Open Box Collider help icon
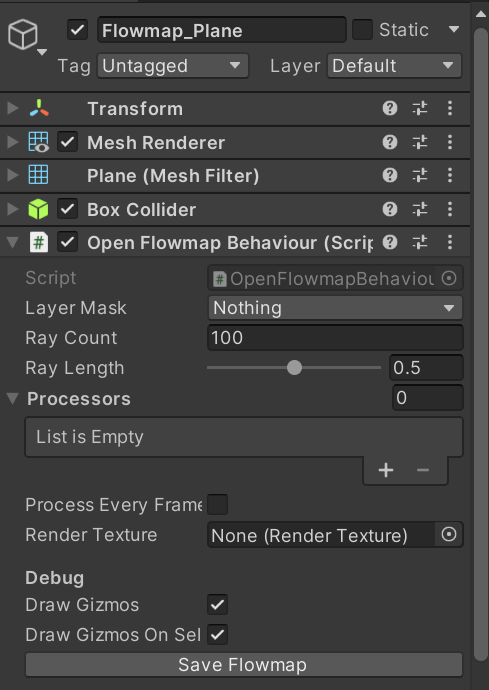This screenshot has width=489, height=690. (390, 209)
